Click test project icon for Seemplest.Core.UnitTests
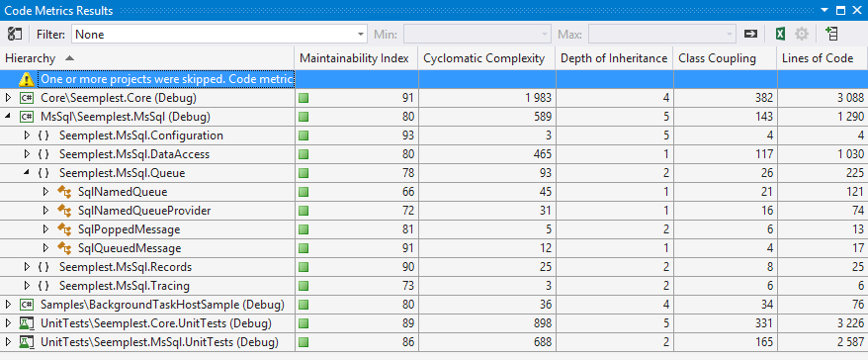Viewport: 868px width, 360px height. [26, 323]
